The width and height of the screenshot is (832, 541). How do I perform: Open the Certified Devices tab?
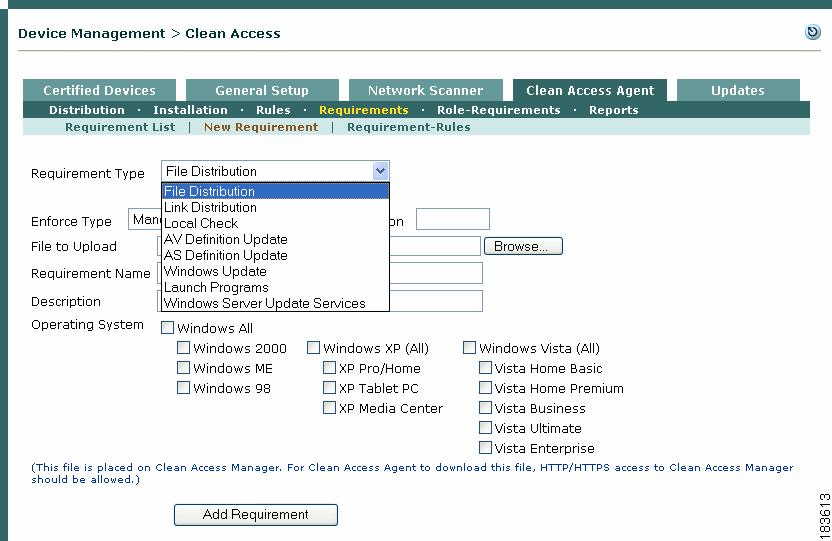(x=99, y=90)
